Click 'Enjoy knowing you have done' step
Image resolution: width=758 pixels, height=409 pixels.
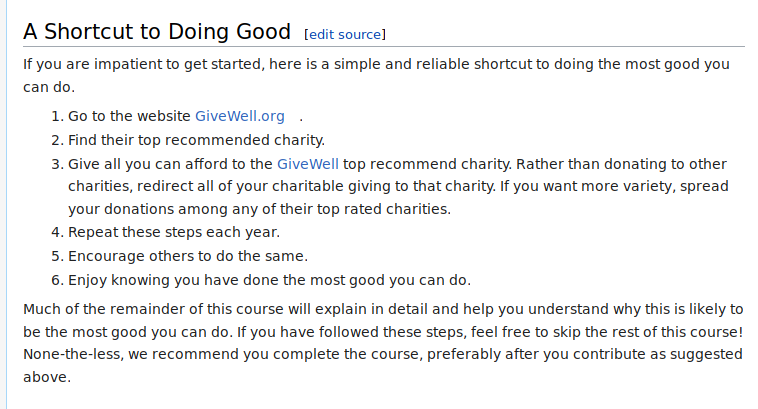click(x=269, y=279)
